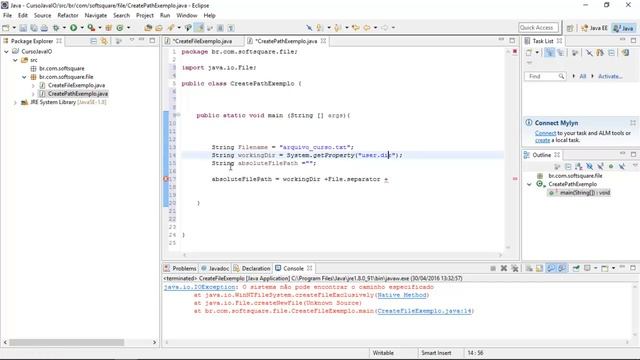The height and width of the screenshot is (360, 640).
Task: Click the Activate... link in Task List
Action: click(610, 76)
